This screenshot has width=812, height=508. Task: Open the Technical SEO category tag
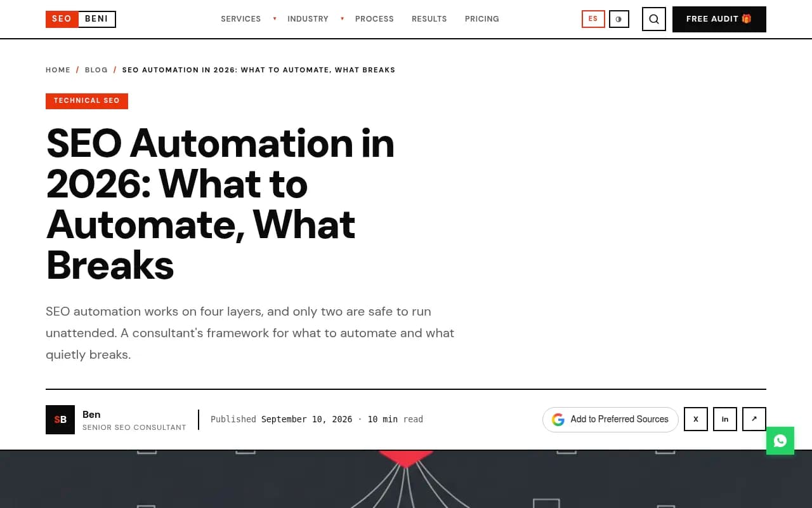point(87,101)
